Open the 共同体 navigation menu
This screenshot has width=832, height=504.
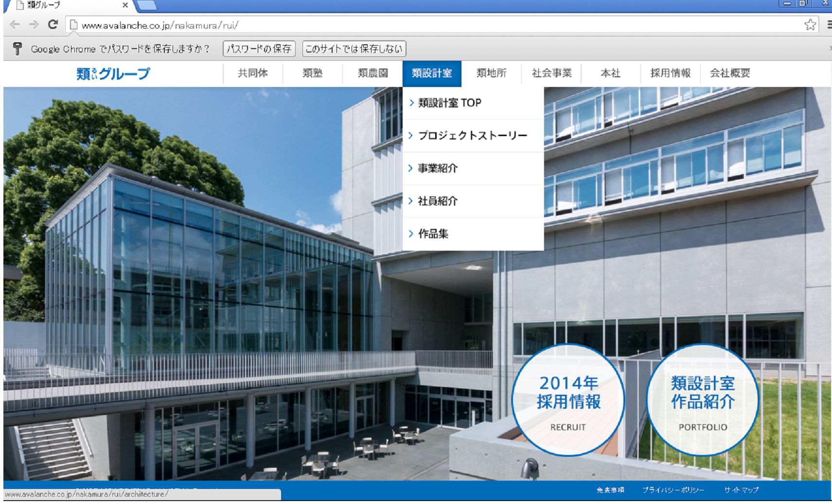tap(252, 73)
